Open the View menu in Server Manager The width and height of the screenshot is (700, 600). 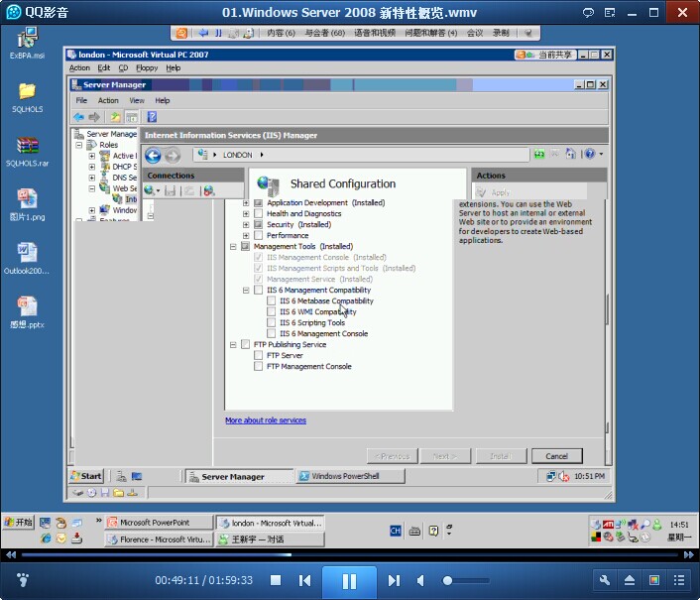137,100
